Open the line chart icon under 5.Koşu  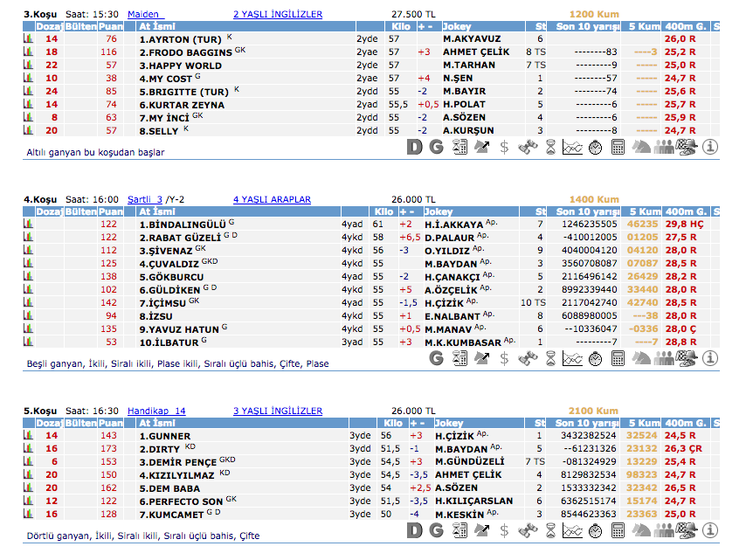[572, 530]
